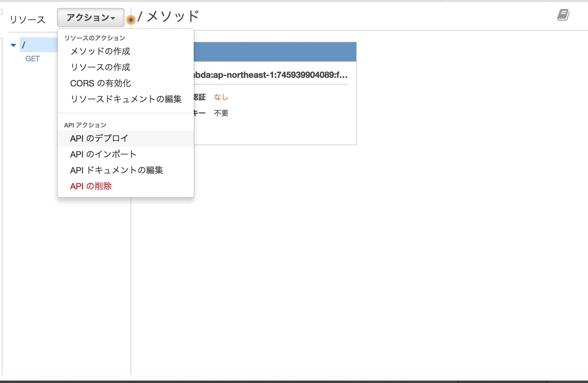
Task: Click the / メソッド page title
Action: click(168, 16)
